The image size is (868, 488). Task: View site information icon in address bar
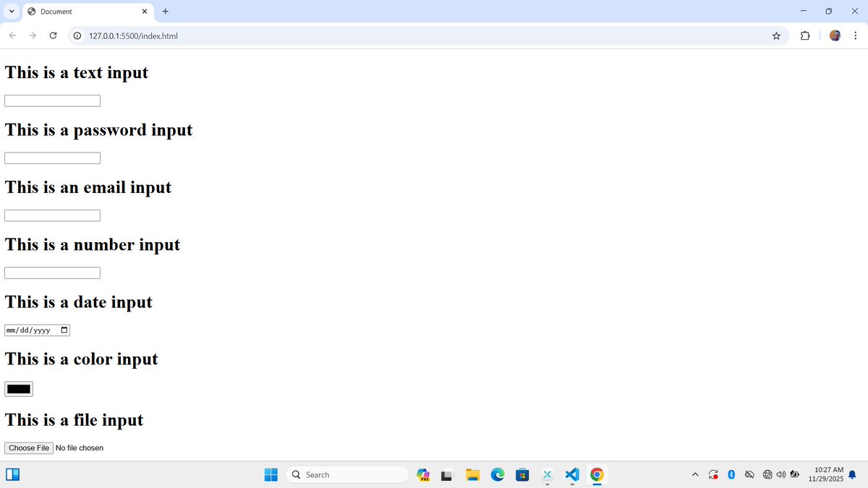(x=77, y=35)
